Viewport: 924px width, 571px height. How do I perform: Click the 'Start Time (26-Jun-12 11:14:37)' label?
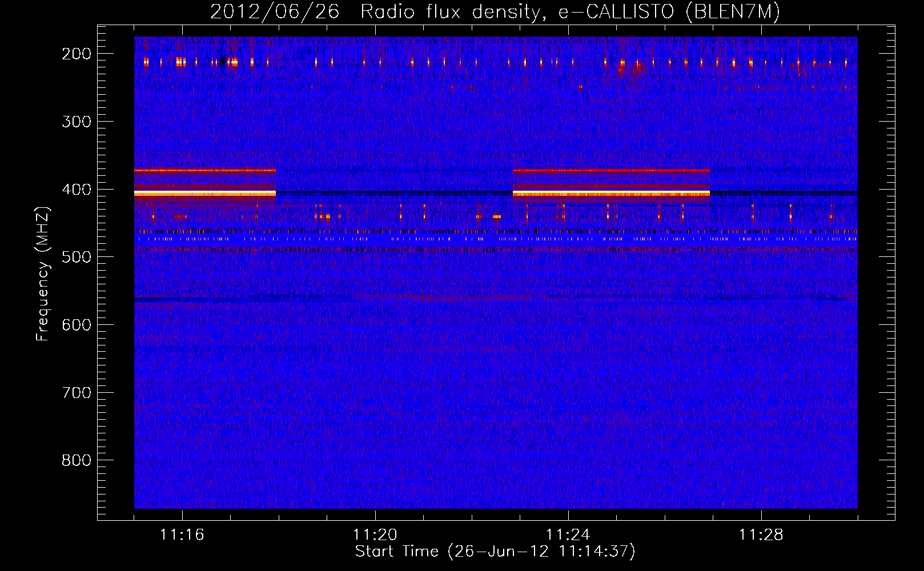pos(495,552)
